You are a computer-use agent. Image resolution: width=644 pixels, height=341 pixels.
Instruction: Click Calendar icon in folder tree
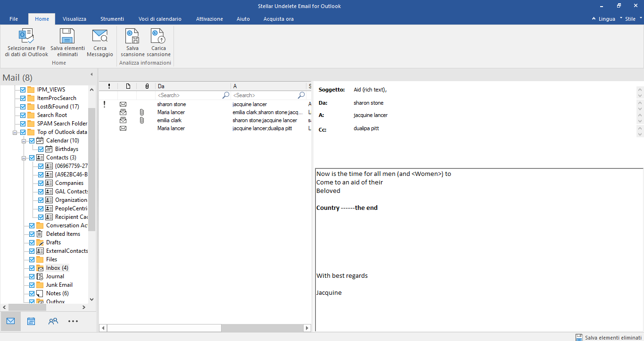tap(40, 141)
